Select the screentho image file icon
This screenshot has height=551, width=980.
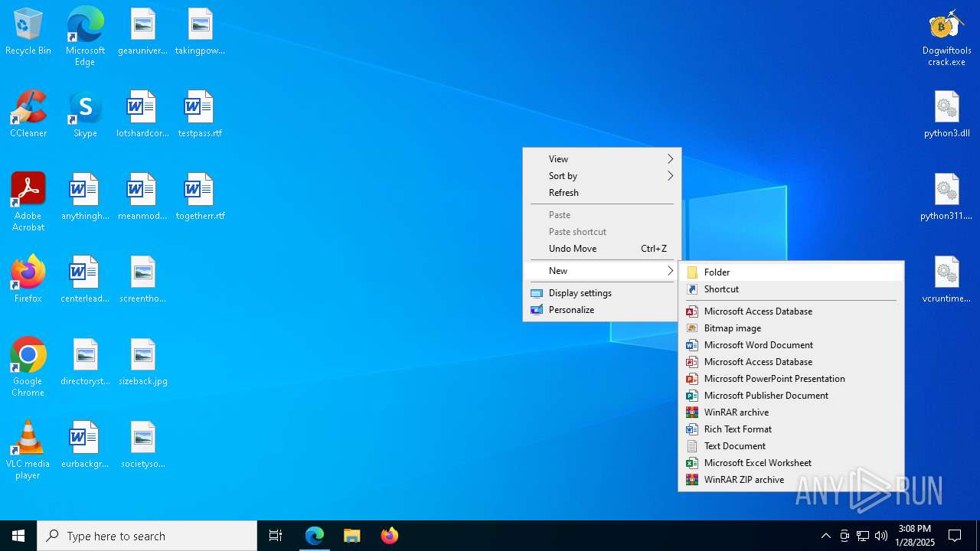point(143,280)
